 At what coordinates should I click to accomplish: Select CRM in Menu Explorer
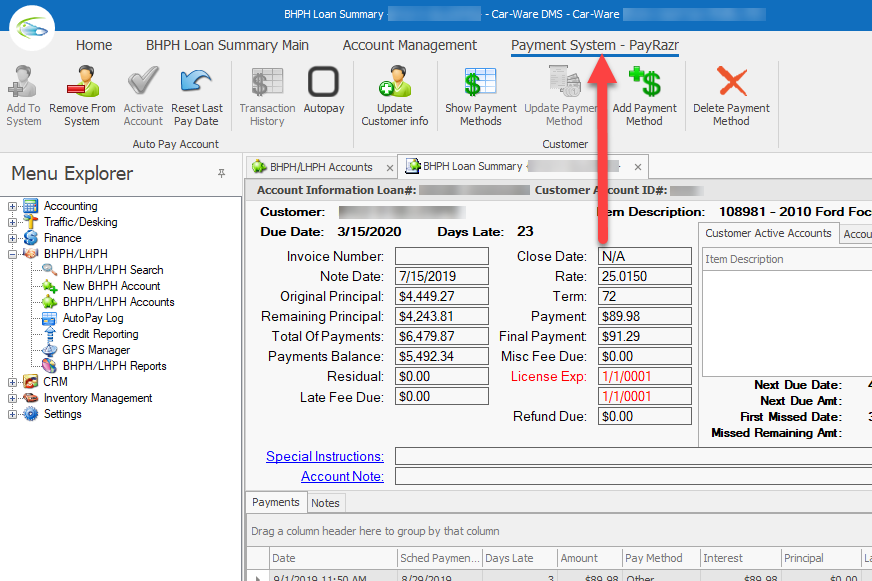(56, 382)
